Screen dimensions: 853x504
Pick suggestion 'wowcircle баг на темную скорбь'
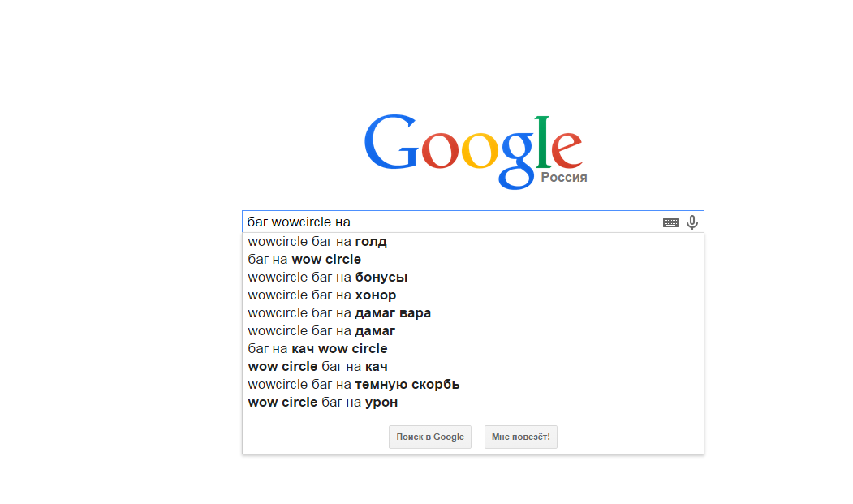click(472, 384)
